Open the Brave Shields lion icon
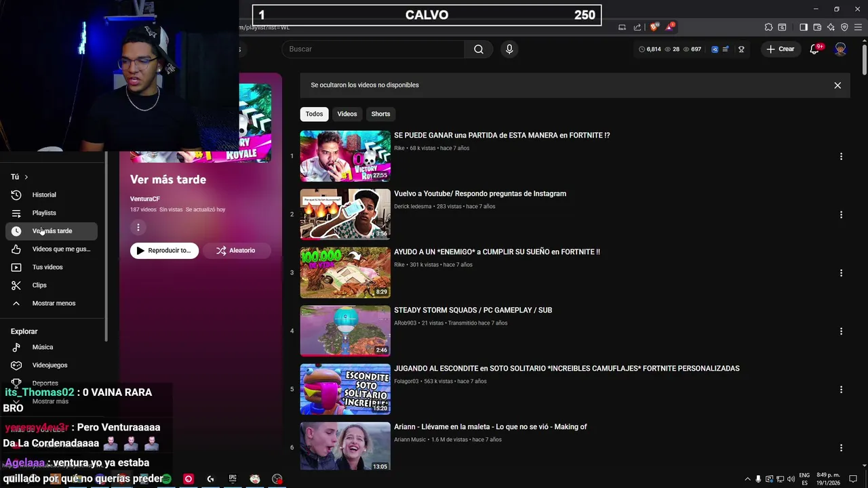868x488 pixels. [654, 27]
